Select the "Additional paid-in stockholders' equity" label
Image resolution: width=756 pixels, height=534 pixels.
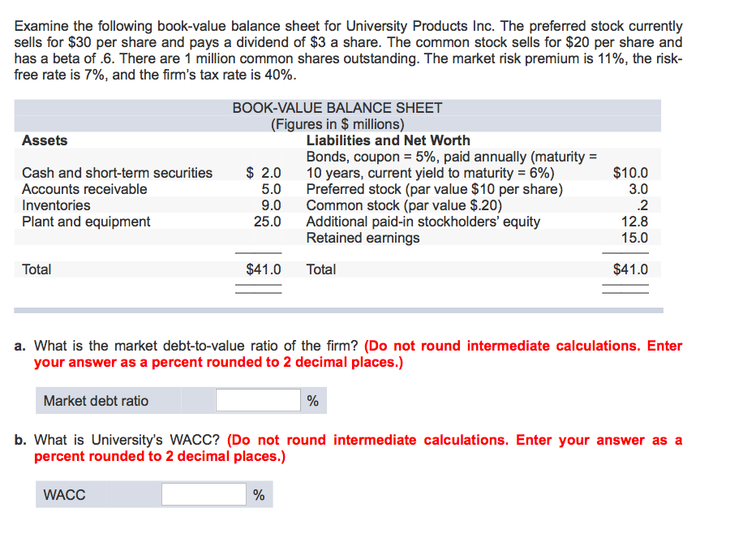pyautogui.click(x=423, y=222)
